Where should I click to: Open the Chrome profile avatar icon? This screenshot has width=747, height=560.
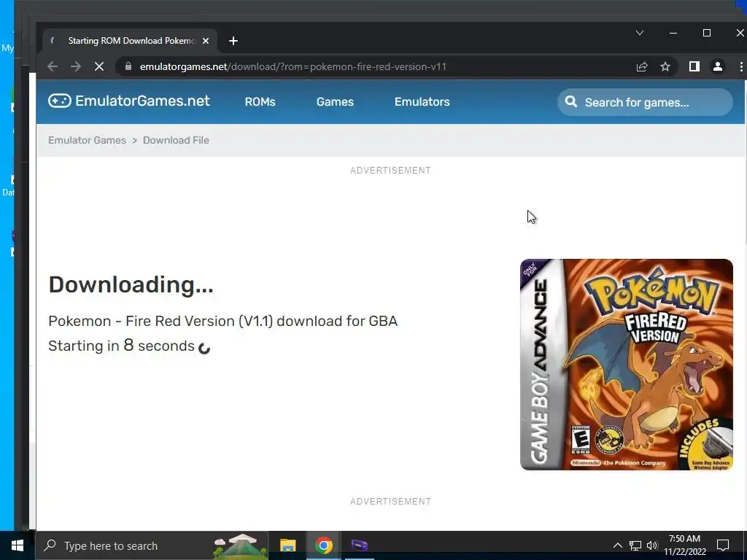pos(718,66)
